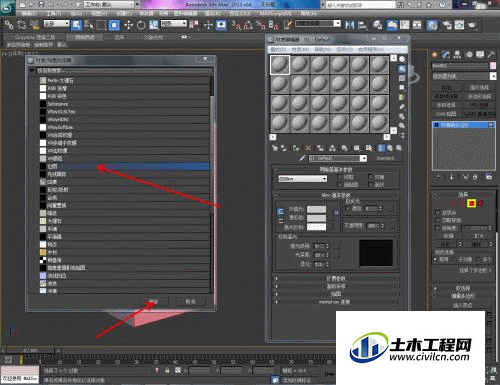This screenshot has height=385, width=500.
Task: Open Select by Name tool
Action: coord(89,25)
